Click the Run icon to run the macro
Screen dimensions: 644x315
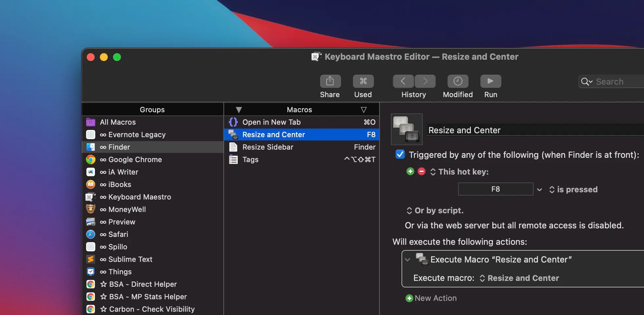490,81
